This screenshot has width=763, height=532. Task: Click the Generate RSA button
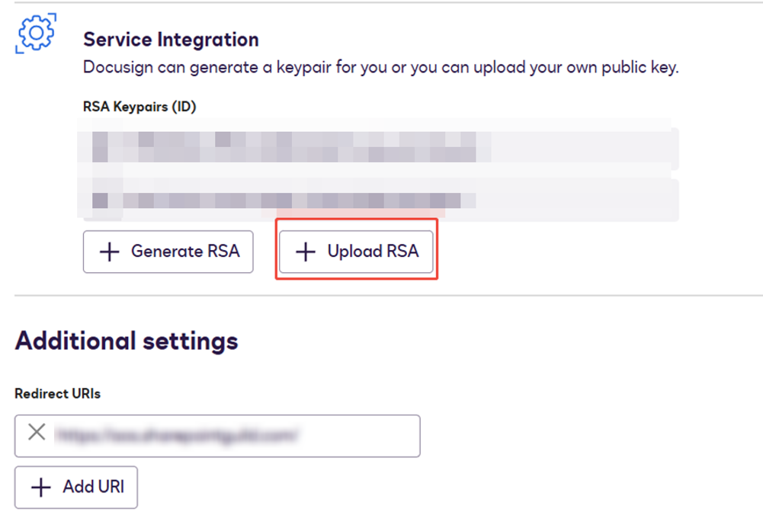(x=168, y=252)
